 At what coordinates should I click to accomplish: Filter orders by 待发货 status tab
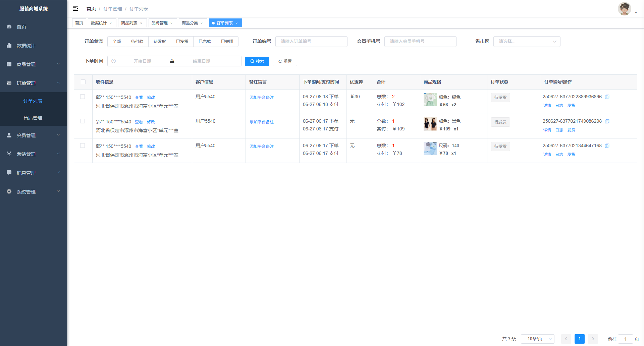coord(160,42)
